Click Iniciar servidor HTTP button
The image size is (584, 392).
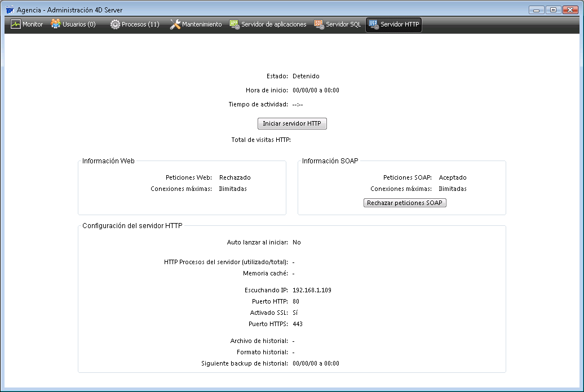pyautogui.click(x=292, y=123)
